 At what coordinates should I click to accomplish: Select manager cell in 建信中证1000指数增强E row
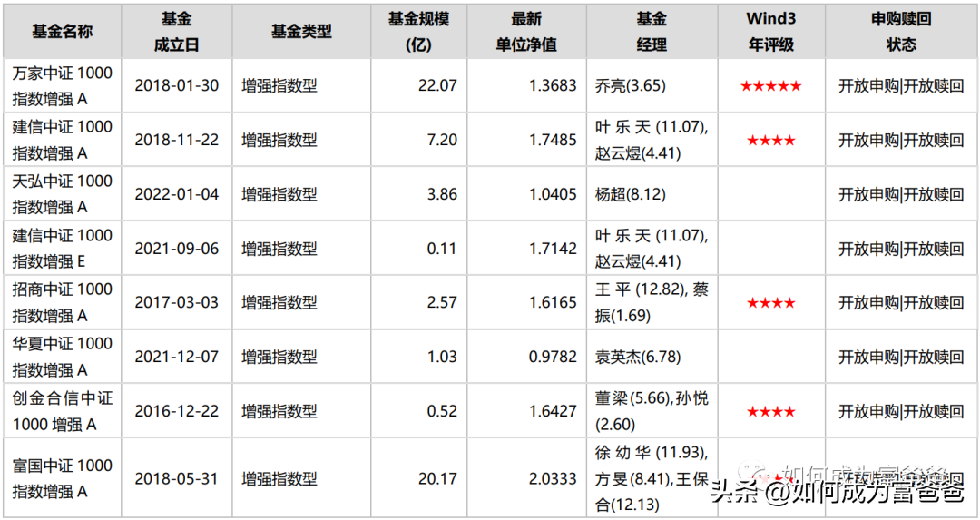pos(652,249)
